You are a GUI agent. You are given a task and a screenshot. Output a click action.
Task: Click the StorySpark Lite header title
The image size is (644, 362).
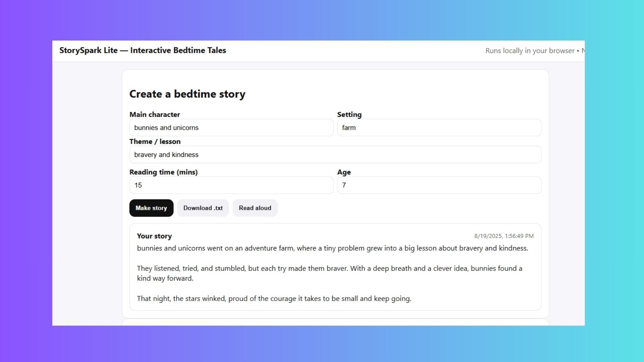coord(143,50)
